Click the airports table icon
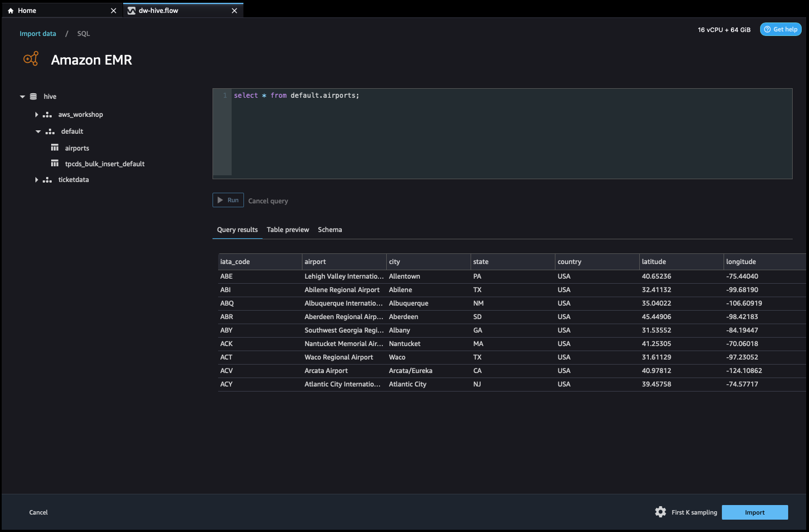This screenshot has width=809, height=532. tap(55, 148)
